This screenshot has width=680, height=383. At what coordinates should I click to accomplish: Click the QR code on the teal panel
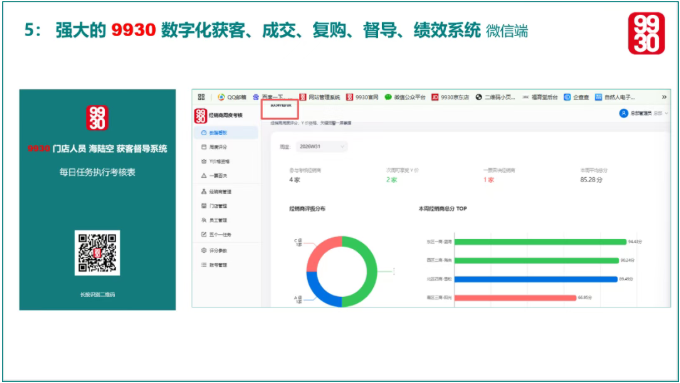(x=97, y=253)
